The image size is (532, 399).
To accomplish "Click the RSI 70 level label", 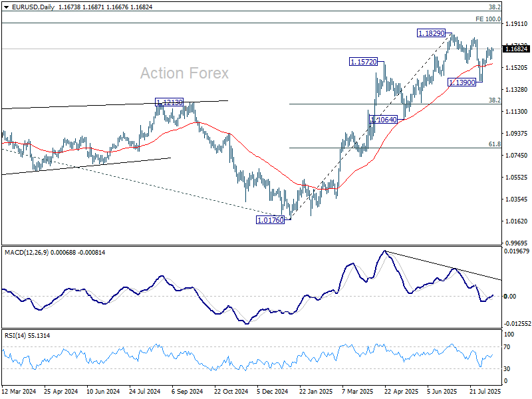I will (507, 346).
